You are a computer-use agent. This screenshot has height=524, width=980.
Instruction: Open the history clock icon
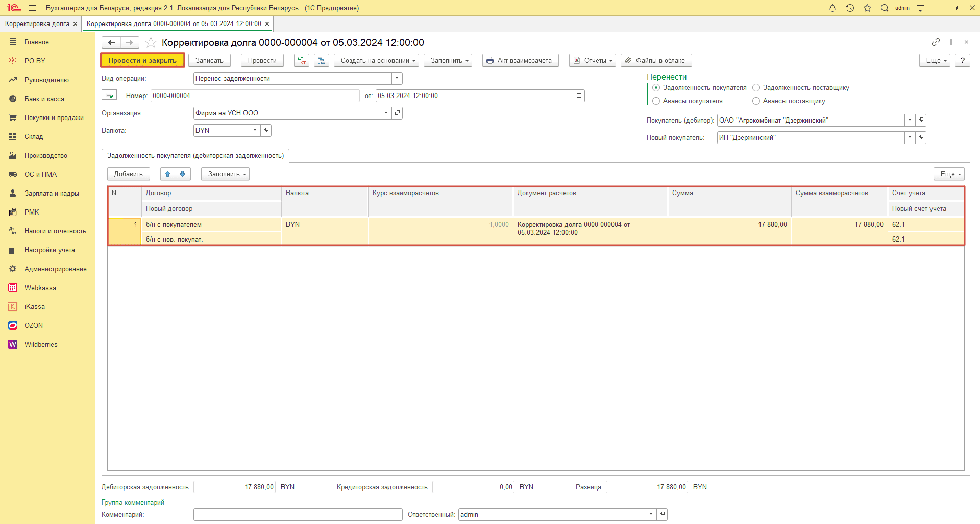click(x=850, y=8)
